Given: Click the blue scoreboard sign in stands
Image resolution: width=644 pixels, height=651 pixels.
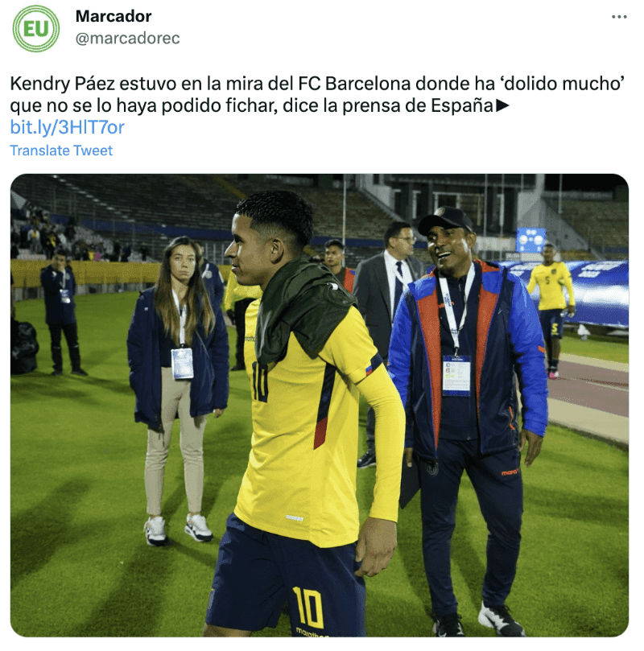Looking at the screenshot, I should point(530,240).
